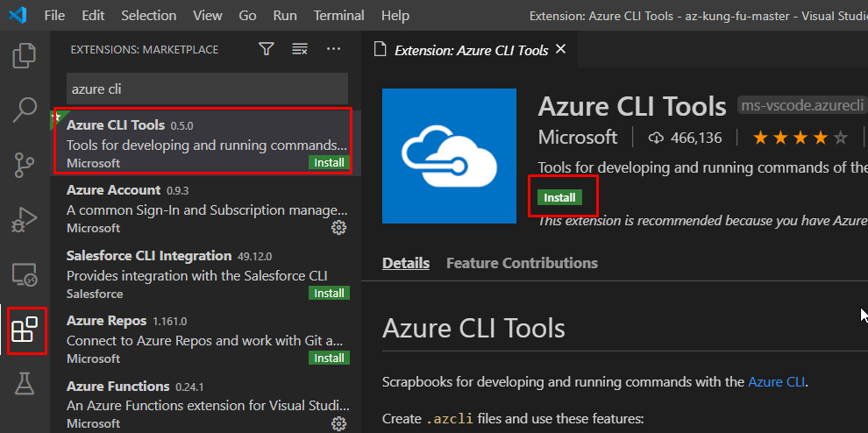Install Azure CLI Tools from details page
This screenshot has width=868, height=433.
pyautogui.click(x=559, y=197)
